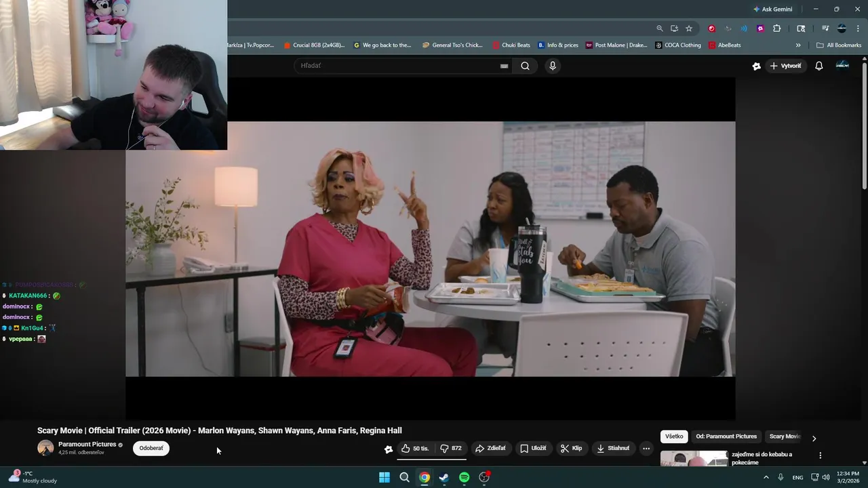The image size is (868, 488).
Task: Open YouTube notifications bell
Action: coord(818,66)
